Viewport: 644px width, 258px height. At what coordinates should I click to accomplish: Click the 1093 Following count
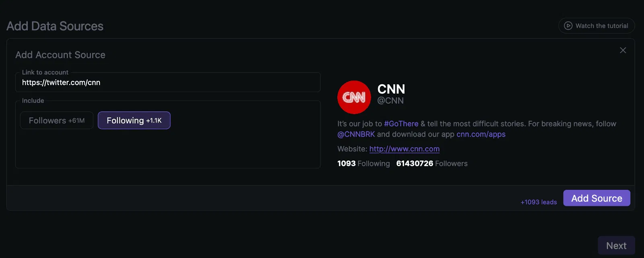pos(363,164)
